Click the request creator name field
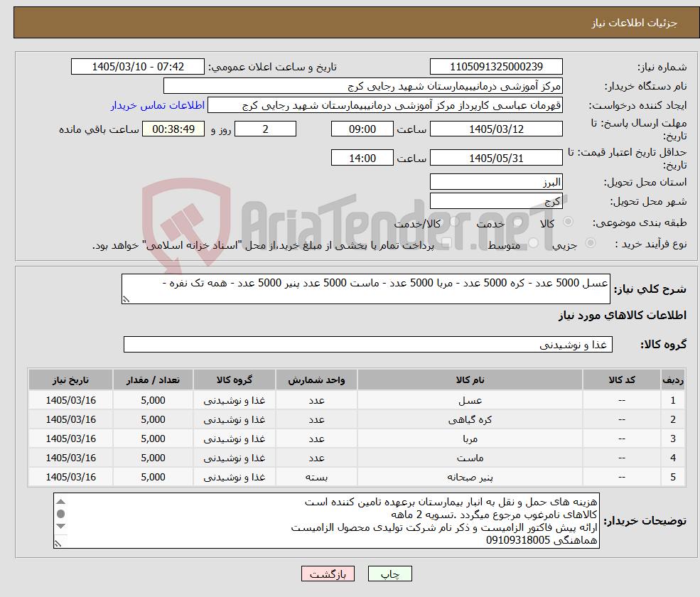700x597 pixels. (384, 105)
